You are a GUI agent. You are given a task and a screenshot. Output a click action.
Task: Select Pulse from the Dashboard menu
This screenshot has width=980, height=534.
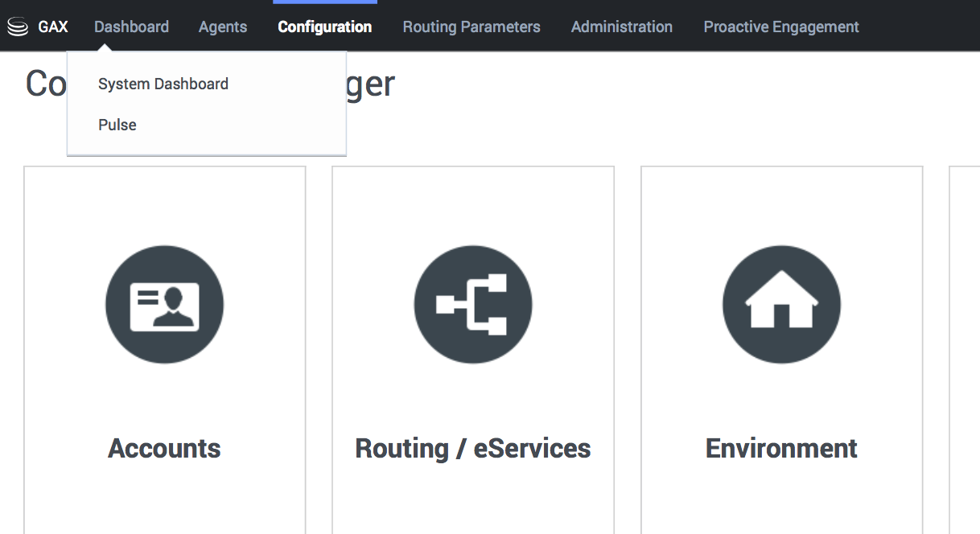click(117, 125)
